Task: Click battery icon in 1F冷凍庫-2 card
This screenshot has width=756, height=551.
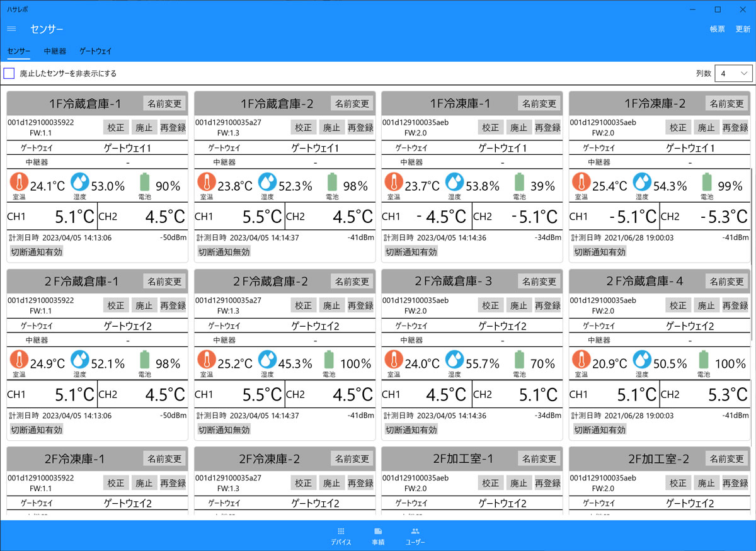Action: pyautogui.click(x=707, y=183)
